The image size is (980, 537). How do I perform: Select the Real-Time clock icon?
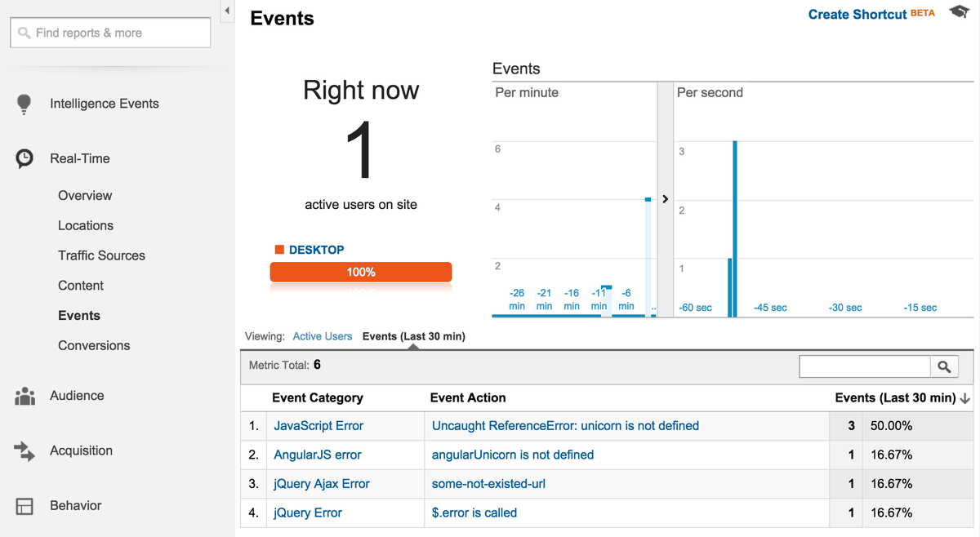point(24,157)
